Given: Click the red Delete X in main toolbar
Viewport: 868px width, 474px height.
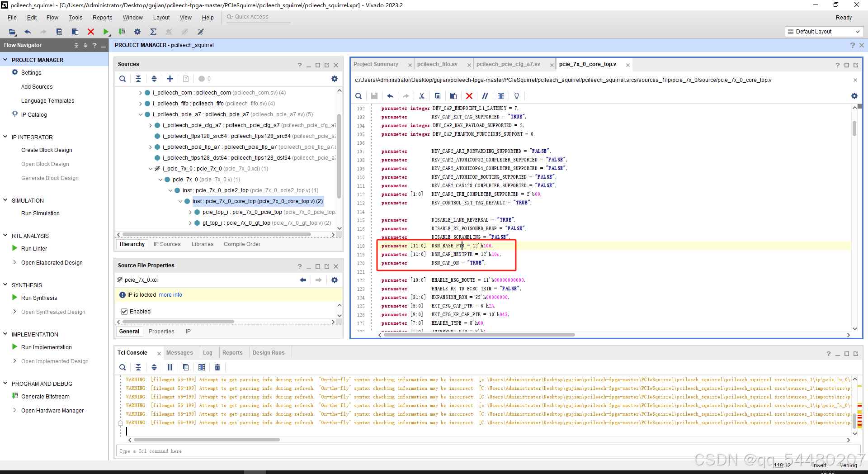Looking at the screenshot, I should pos(91,32).
